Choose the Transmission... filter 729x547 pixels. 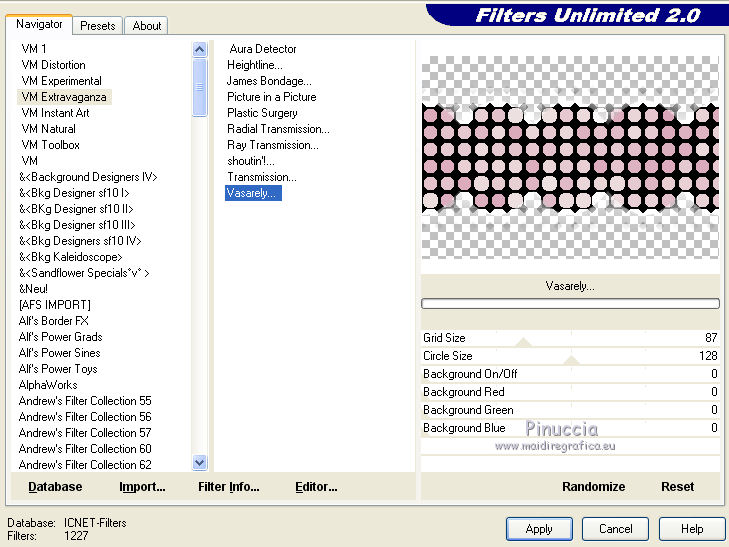click(x=261, y=177)
